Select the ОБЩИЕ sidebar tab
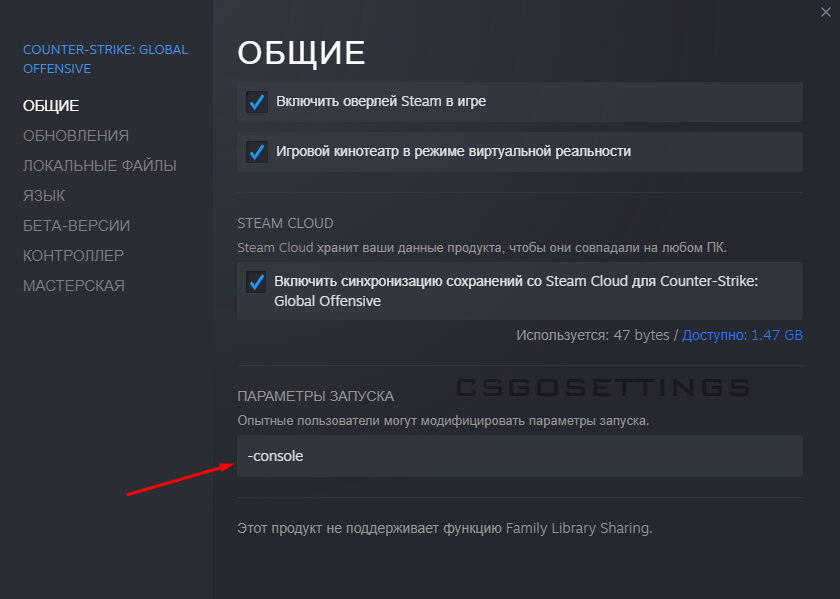The width and height of the screenshot is (840, 599). click(x=51, y=105)
